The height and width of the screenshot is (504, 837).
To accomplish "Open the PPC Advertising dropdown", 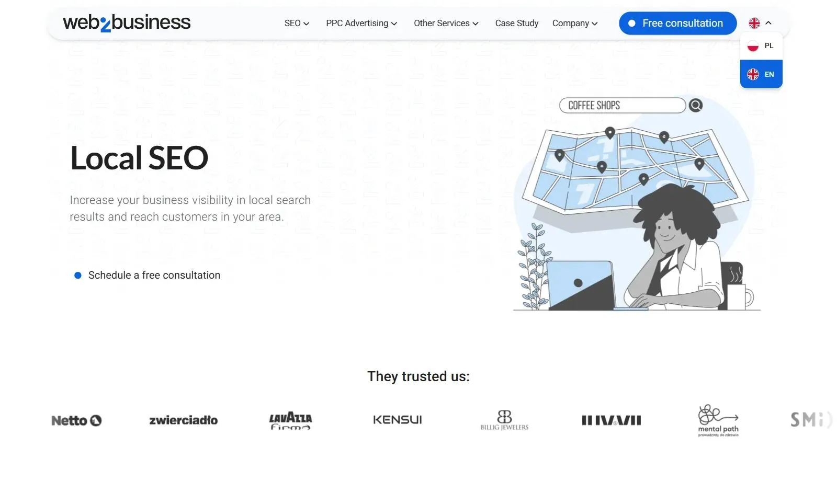I will (x=361, y=24).
